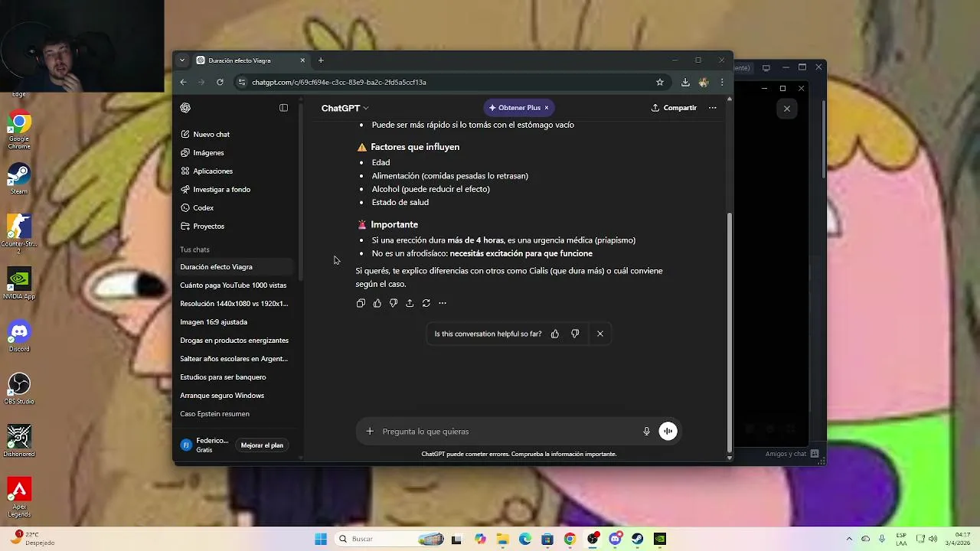Viewport: 980px width, 551px height.
Task: Rate conversation not helpful thumbs down
Action: [575, 334]
